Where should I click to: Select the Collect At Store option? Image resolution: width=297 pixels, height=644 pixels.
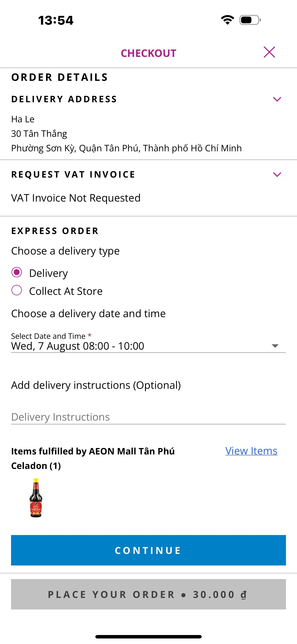(x=17, y=290)
